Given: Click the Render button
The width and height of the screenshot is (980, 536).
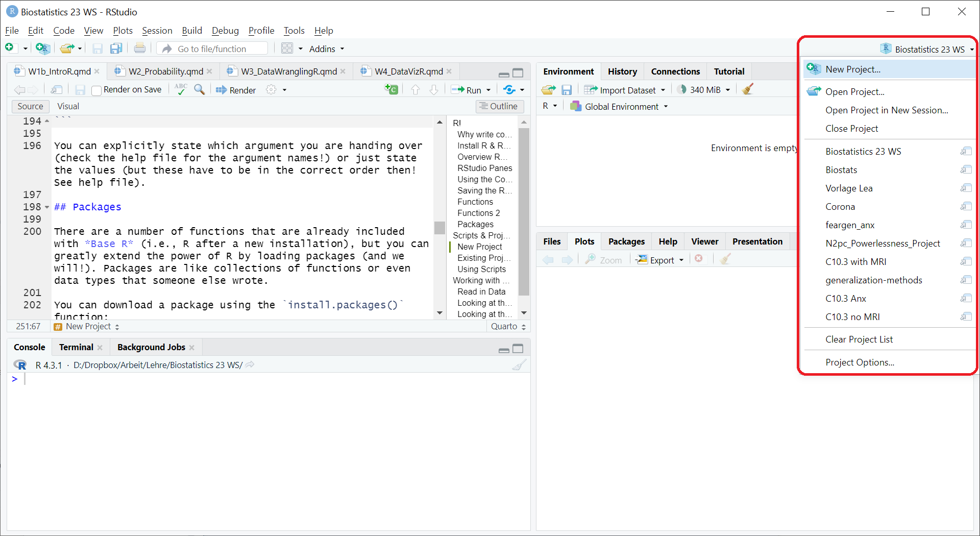Looking at the screenshot, I should click(236, 90).
